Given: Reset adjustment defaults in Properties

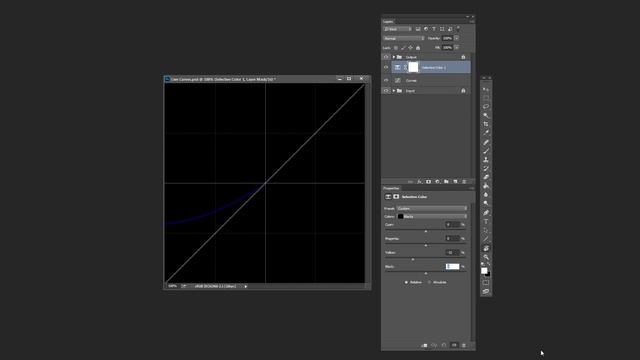Looking at the screenshot, I should (x=444, y=345).
